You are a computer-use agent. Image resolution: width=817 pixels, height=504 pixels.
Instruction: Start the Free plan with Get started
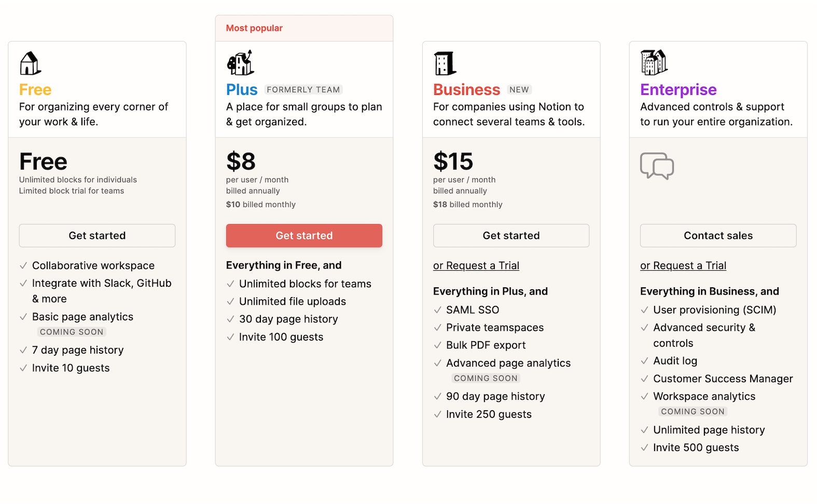(x=97, y=235)
